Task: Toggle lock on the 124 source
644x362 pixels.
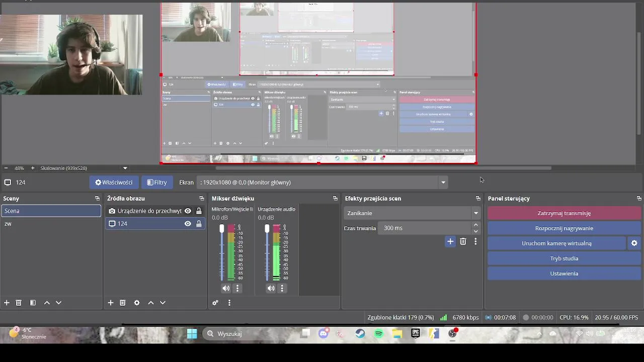Action: (x=199, y=224)
